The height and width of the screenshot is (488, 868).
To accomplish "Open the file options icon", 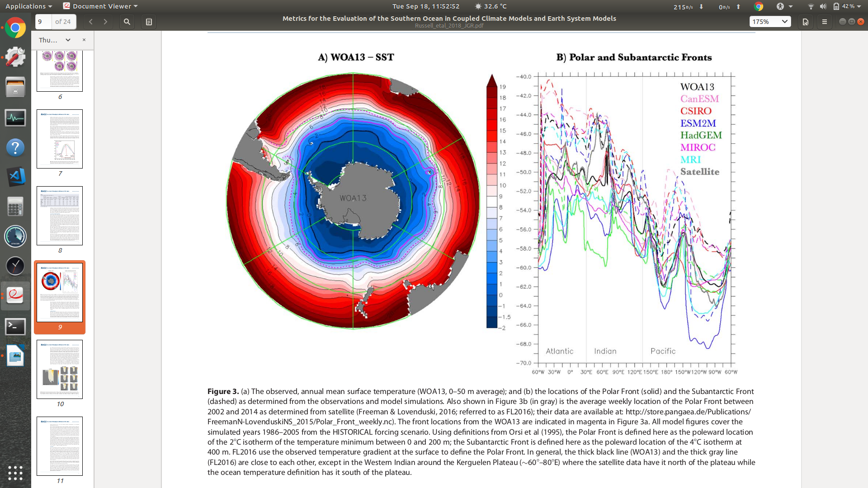I will (x=805, y=22).
